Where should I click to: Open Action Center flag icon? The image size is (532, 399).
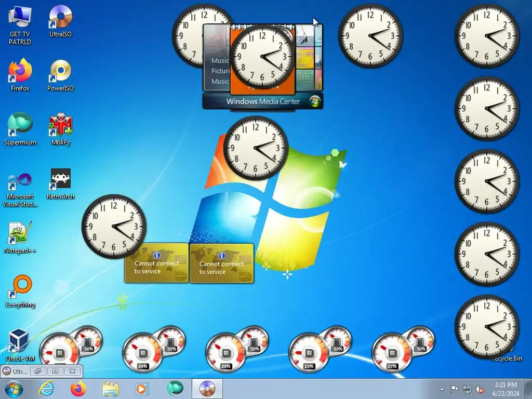point(454,389)
